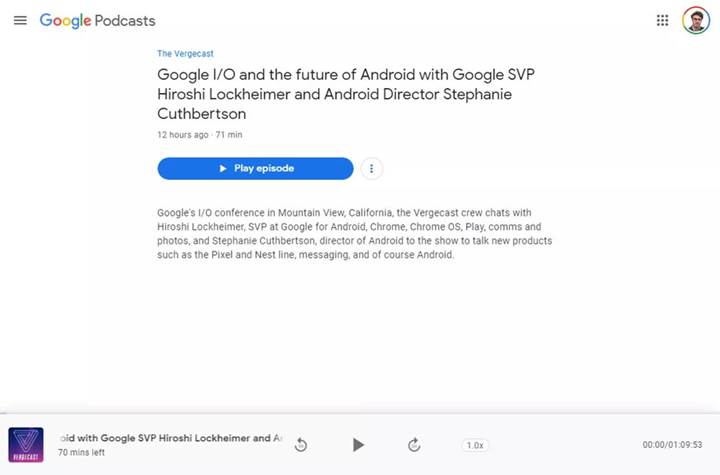
Task: Click the 00:00/01:09:53 time display
Action: pos(672,445)
